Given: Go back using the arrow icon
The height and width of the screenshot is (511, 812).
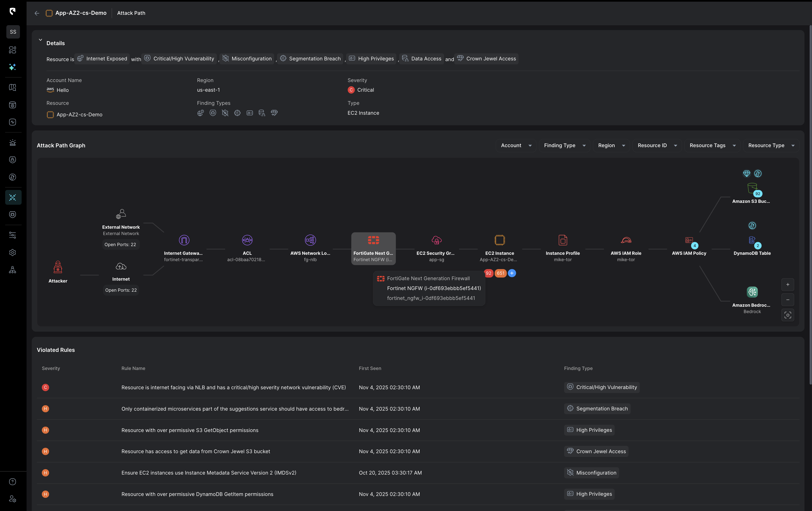Looking at the screenshot, I should (37, 13).
